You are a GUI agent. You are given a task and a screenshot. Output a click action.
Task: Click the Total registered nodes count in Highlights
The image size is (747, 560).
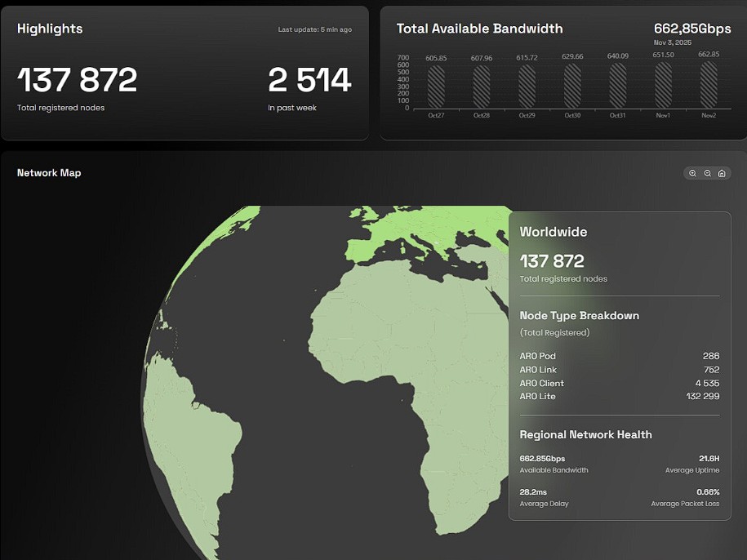[78, 80]
